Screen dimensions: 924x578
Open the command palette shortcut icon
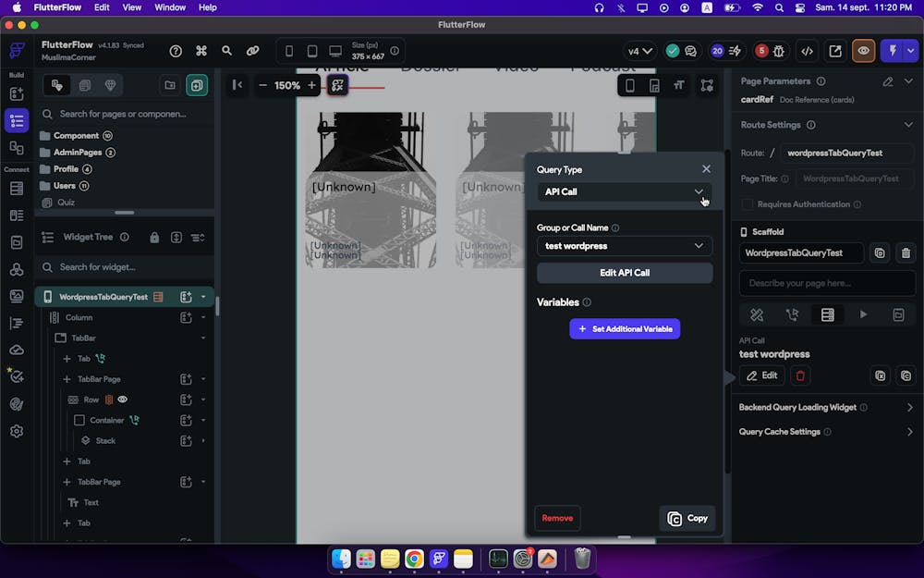(x=201, y=51)
